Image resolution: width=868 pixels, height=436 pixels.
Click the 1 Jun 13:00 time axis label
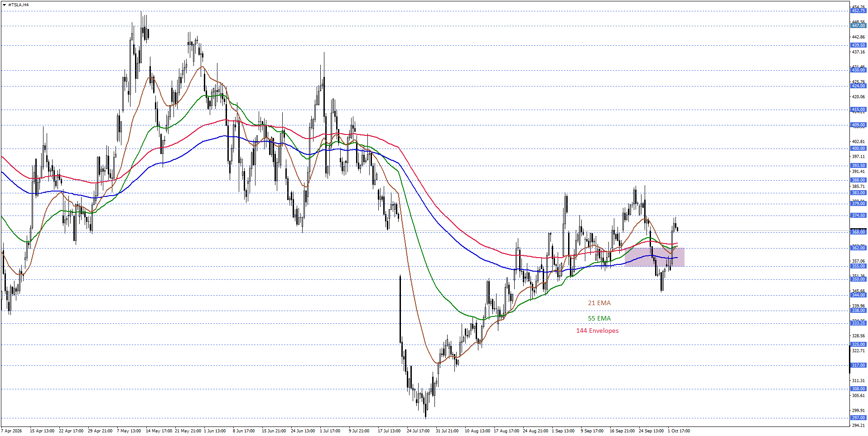215,431
